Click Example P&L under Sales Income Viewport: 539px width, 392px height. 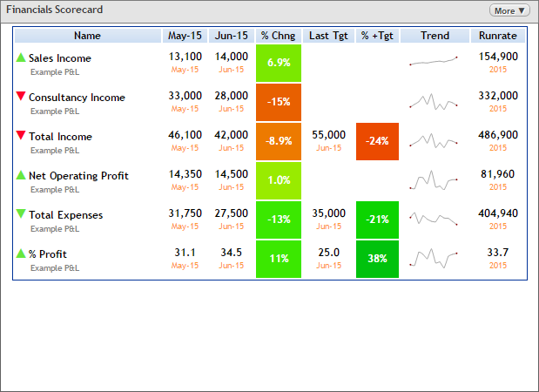click(55, 72)
